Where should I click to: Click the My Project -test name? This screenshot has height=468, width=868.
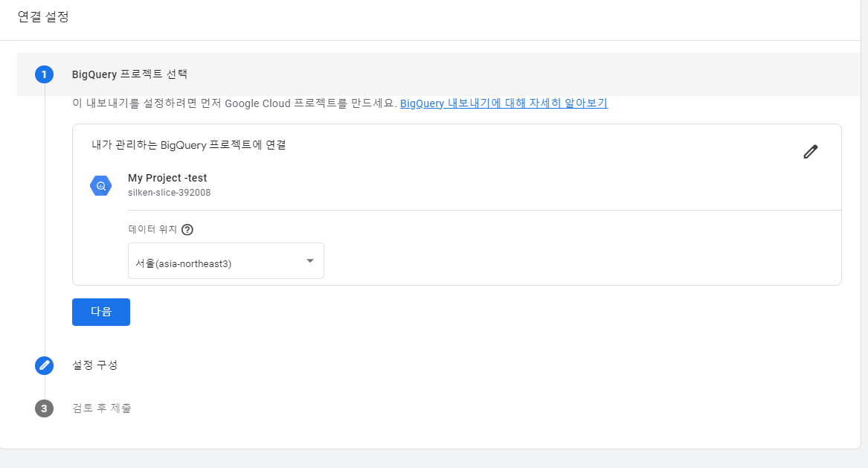pos(167,178)
